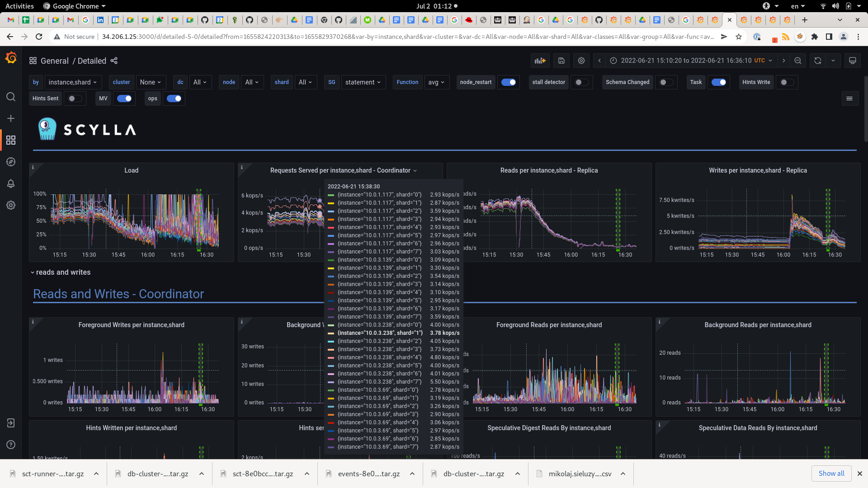Save the dashboard with the save icon
Screen dimensions: 868x488
[x=561, y=61]
